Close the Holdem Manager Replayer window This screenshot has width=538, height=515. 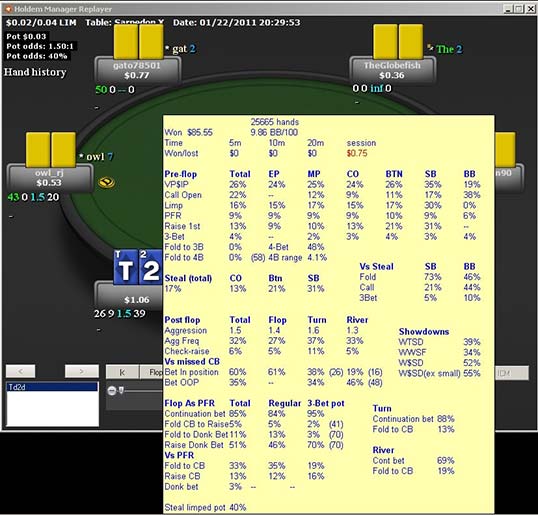530,9
